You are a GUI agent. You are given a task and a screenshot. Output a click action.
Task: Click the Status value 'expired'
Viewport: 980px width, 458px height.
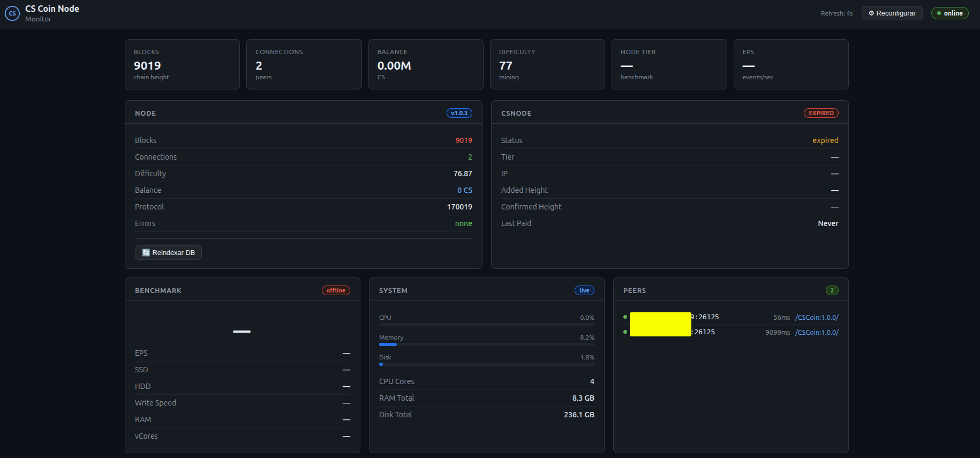[x=825, y=140]
